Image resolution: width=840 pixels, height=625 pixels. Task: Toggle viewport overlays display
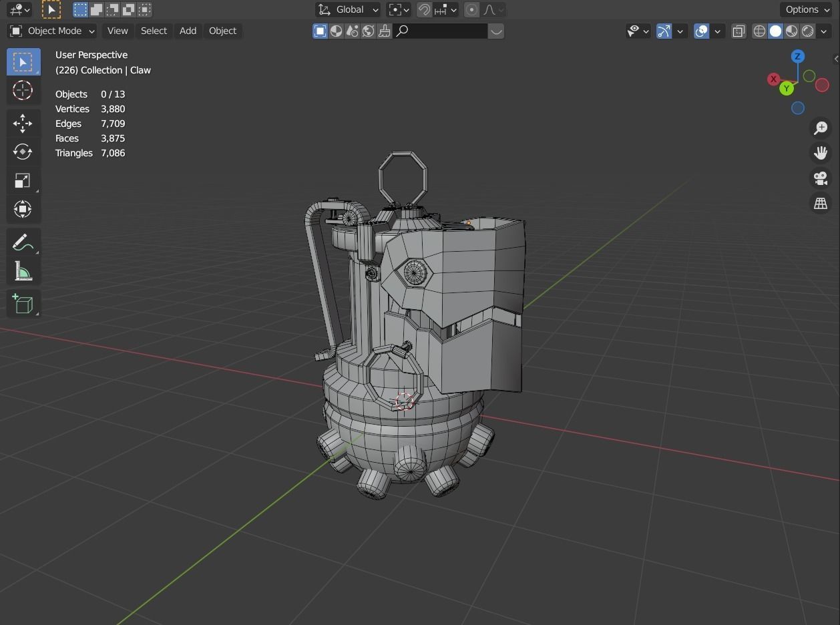701,31
